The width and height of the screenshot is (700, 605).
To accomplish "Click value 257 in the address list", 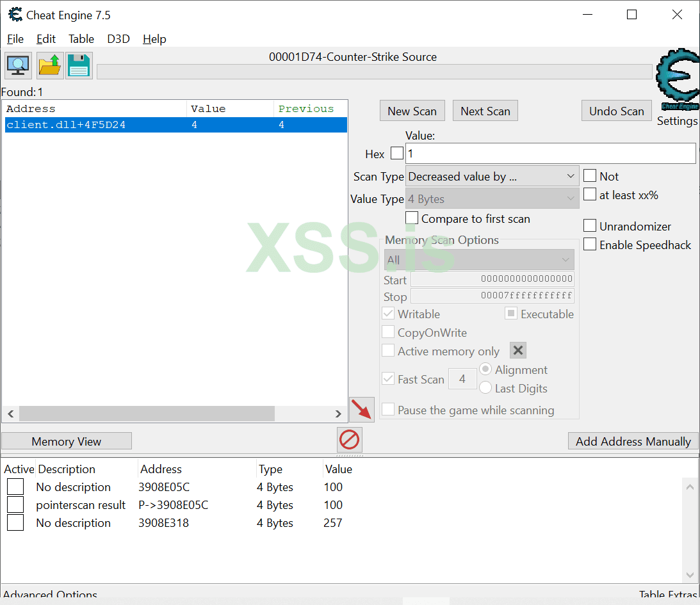I will tap(333, 522).
